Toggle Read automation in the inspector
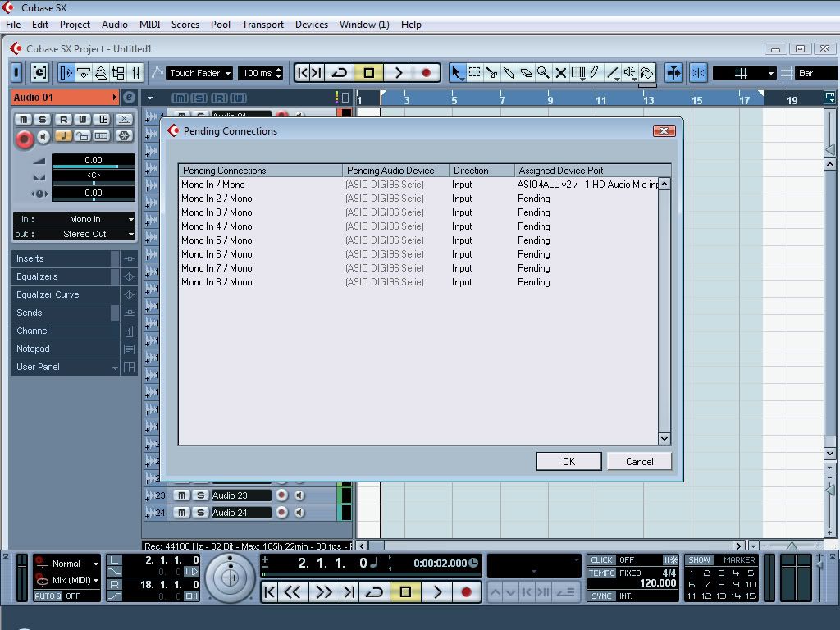 (63, 120)
